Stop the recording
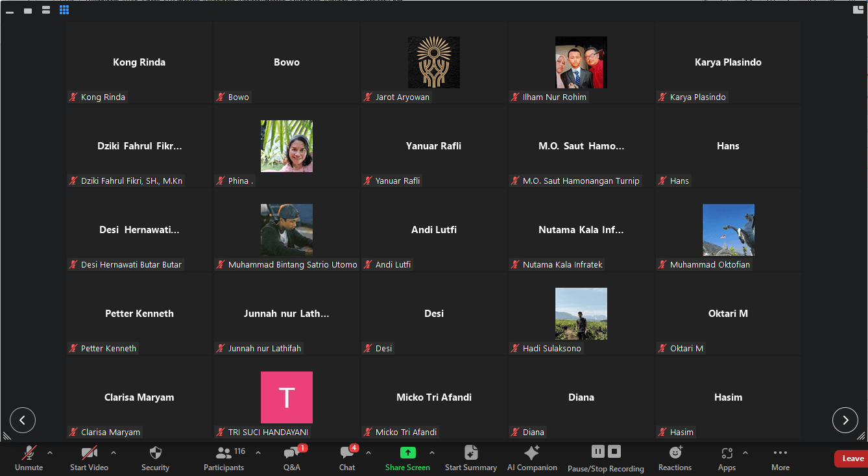Screen dimensions: 868x476 tap(614, 451)
